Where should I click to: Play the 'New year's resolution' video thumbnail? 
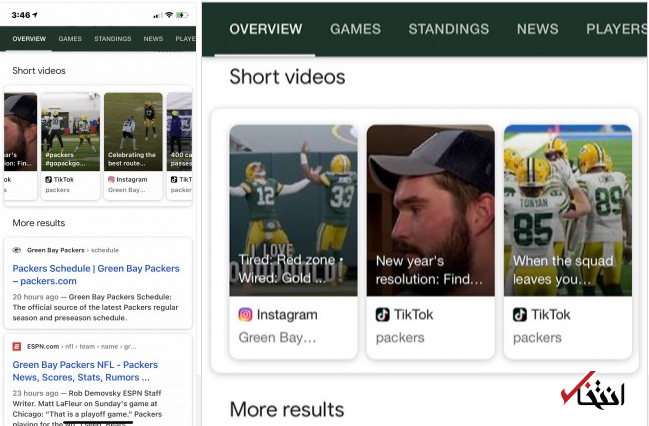click(430, 210)
